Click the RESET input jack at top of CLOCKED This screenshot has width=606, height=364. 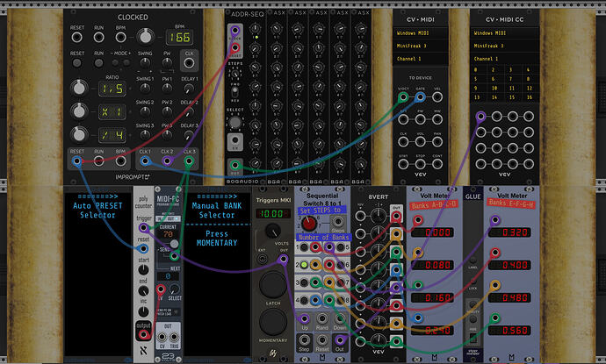click(77, 38)
